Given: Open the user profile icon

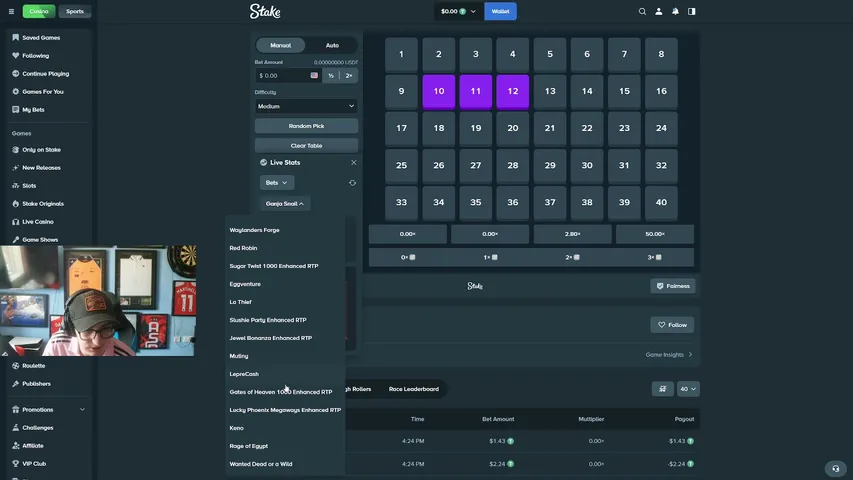Looking at the screenshot, I should pyautogui.click(x=658, y=11).
